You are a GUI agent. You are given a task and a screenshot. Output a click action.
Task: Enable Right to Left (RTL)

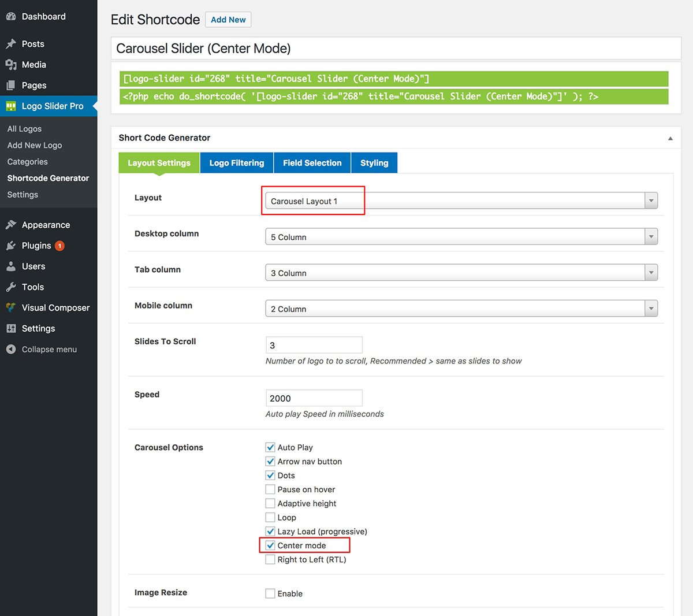click(x=270, y=559)
